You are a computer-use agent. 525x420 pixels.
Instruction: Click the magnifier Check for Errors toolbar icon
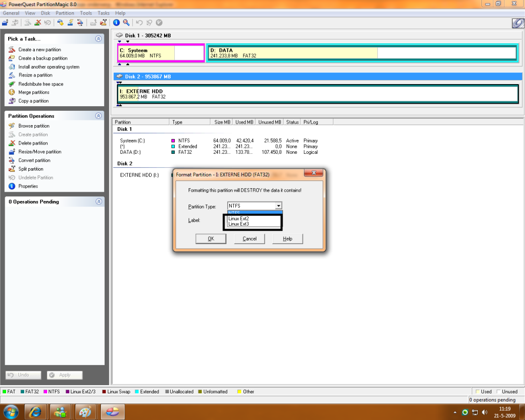tap(126, 23)
